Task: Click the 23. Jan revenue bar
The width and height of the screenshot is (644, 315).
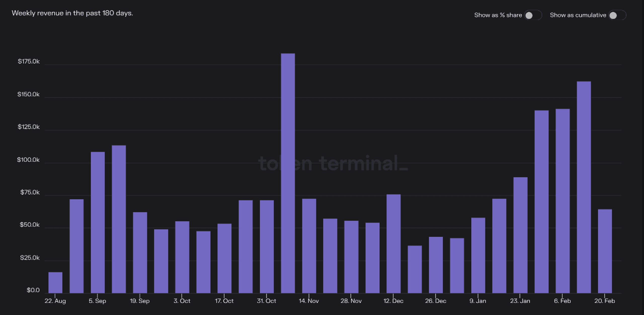Action: (x=520, y=235)
